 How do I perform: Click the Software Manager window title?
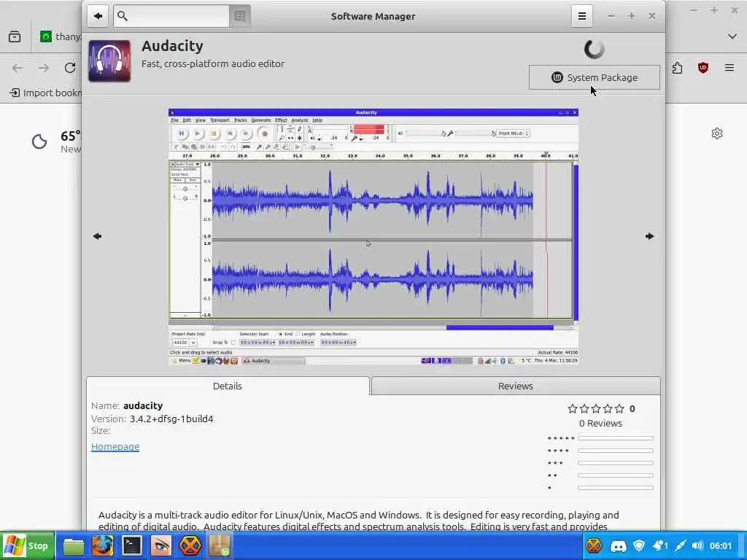tap(373, 16)
